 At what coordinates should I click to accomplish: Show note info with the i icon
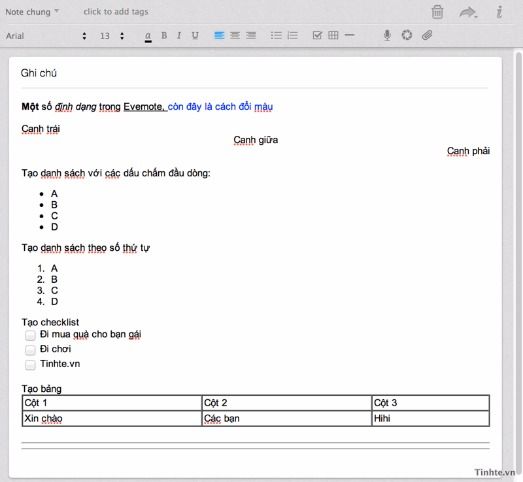coord(499,12)
